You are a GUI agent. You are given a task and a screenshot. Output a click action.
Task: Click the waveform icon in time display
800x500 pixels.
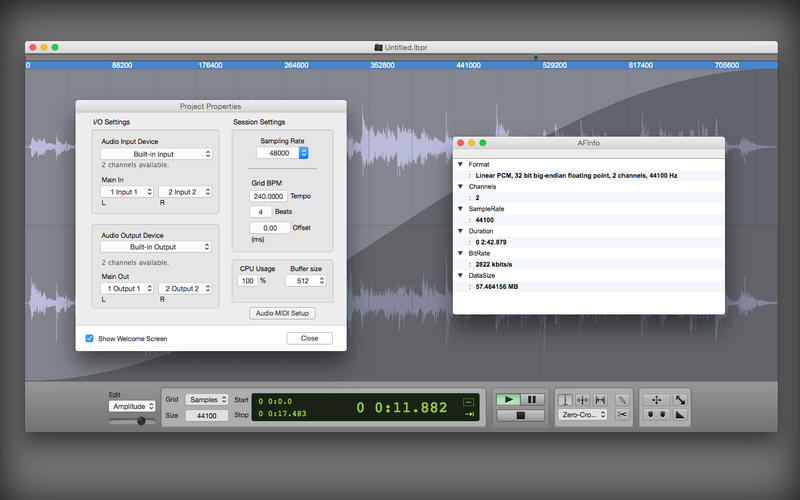[x=467, y=400]
